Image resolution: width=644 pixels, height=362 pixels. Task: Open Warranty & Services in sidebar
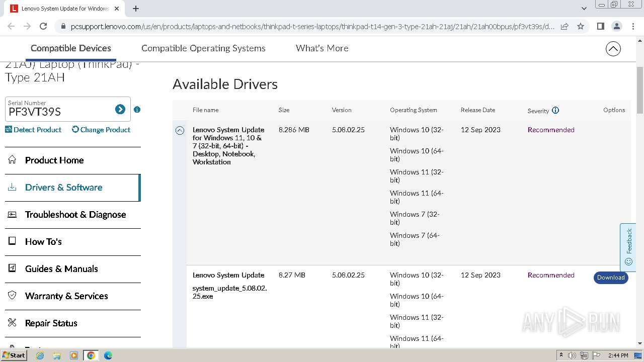coord(73,296)
